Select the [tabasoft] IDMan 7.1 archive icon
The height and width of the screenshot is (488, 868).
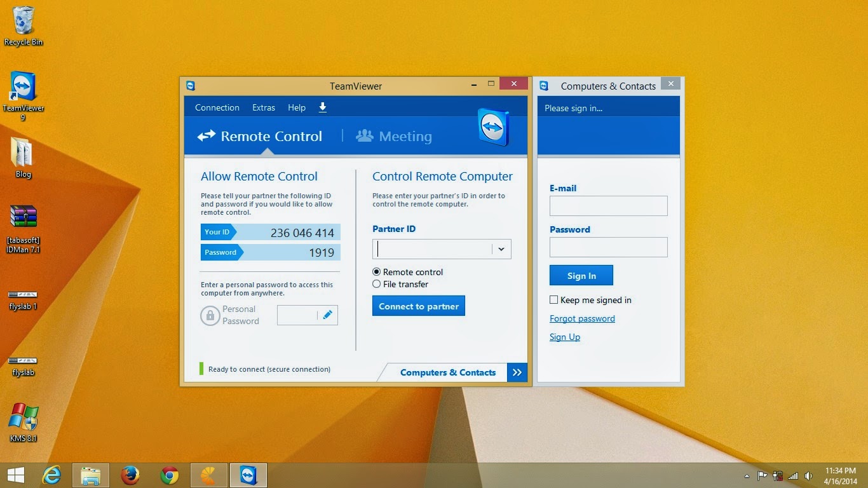pos(23,229)
